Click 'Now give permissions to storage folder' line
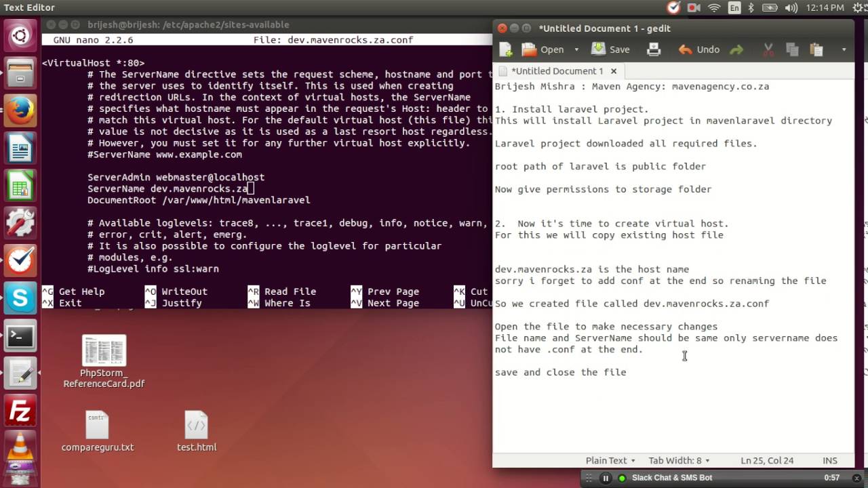This screenshot has height=488, width=868. pos(603,189)
